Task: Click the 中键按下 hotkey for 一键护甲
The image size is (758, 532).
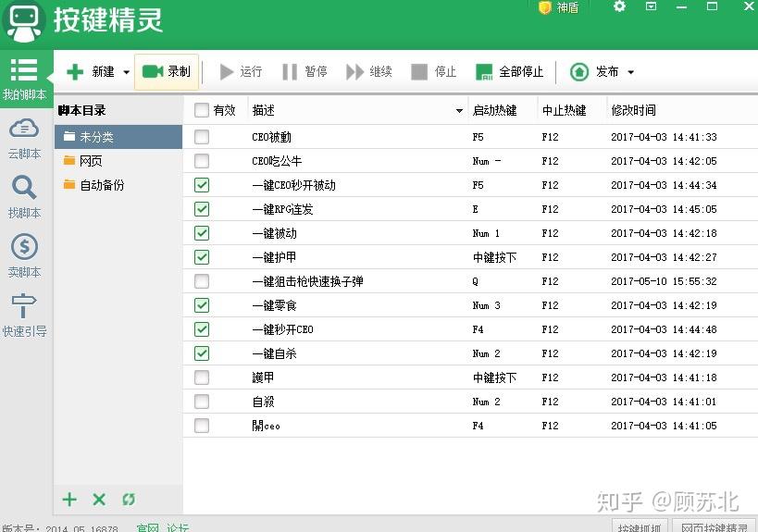Action: coord(494,257)
